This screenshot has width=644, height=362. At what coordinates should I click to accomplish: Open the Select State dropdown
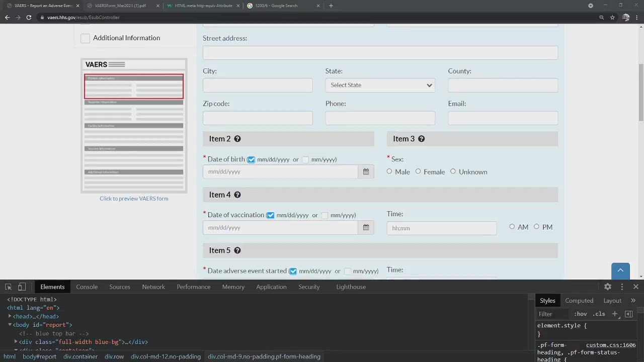click(x=380, y=85)
